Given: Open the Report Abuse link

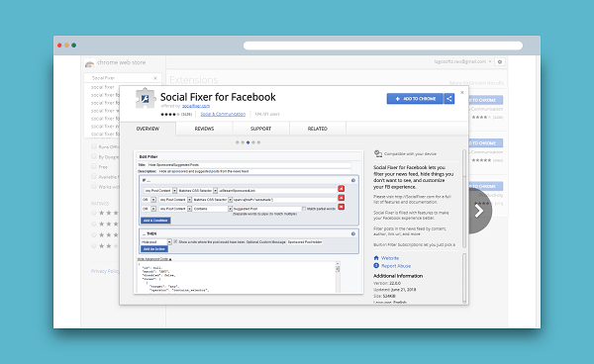Looking at the screenshot, I should [x=396, y=266].
